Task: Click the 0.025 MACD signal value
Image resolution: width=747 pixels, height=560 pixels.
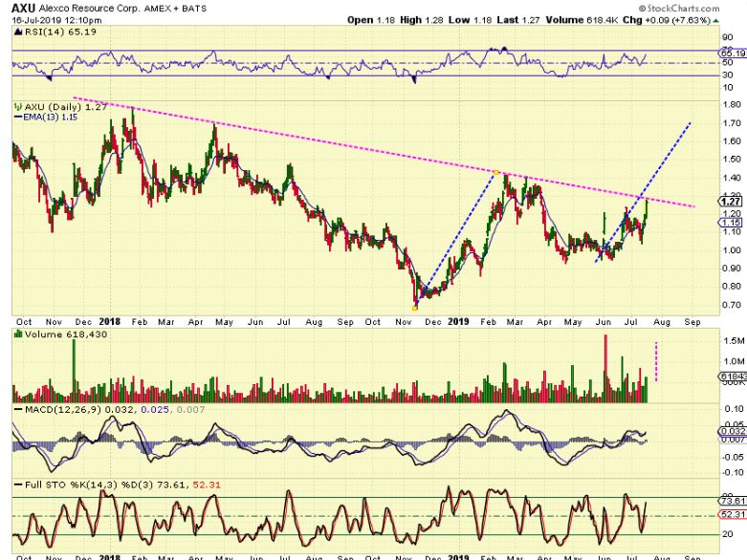Action: 155,410
